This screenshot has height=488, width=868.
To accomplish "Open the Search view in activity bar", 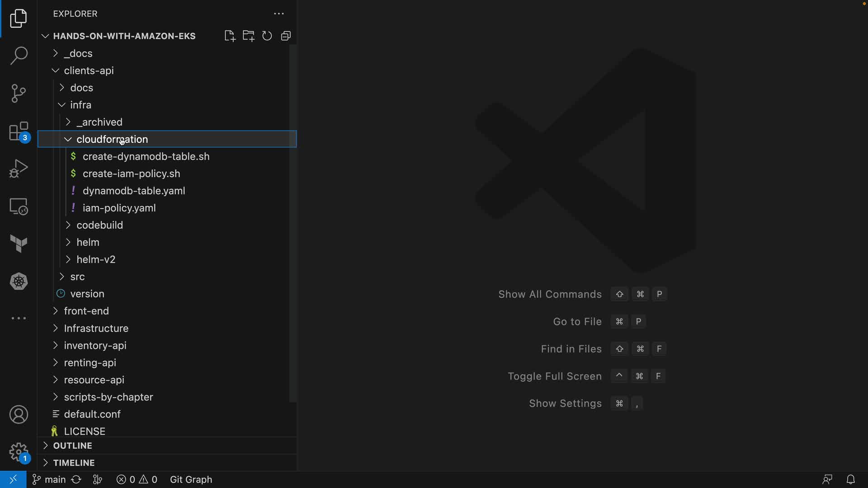I will (19, 56).
